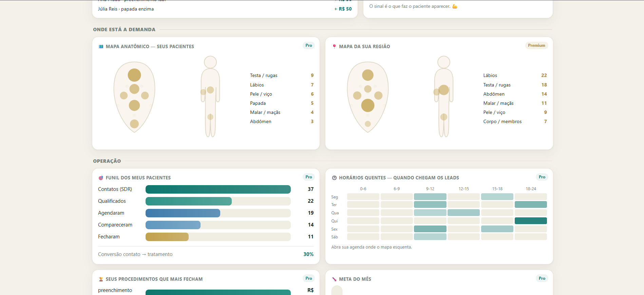Click the Pro badge on Horários Quentes card
Screen dimensions: 644x295
pos(542,177)
